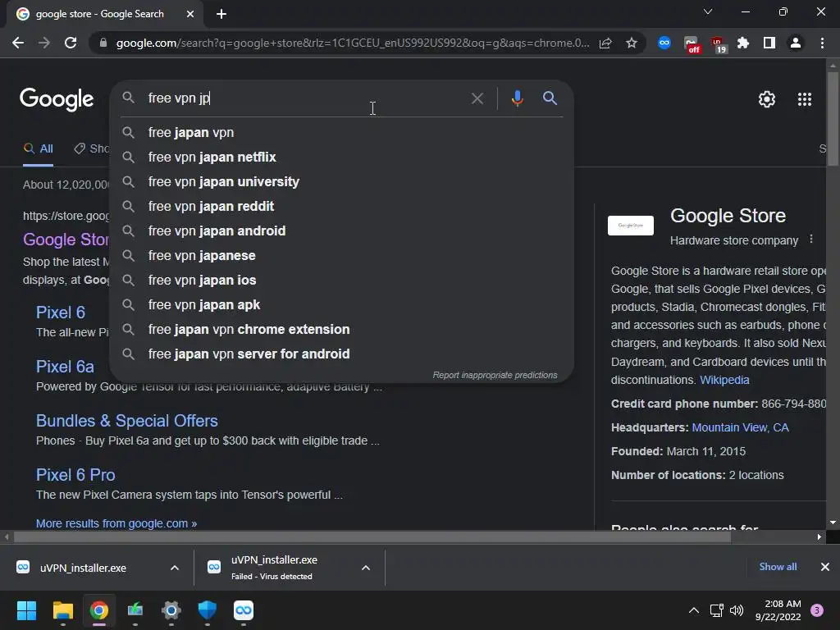The height and width of the screenshot is (630, 840).
Task: Choose suggestion 'free vpn japan android'
Action: pyautogui.click(x=343, y=231)
